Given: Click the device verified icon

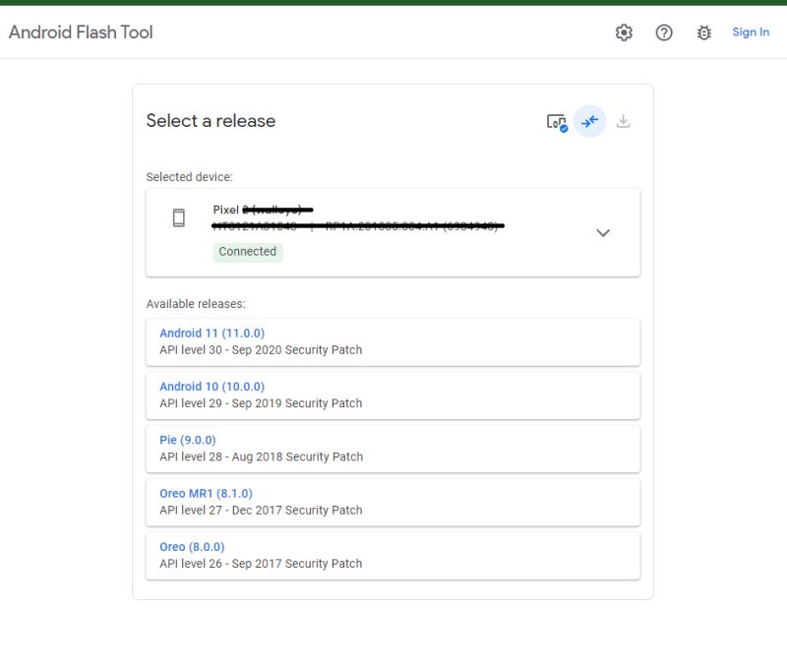Looking at the screenshot, I should [557, 122].
